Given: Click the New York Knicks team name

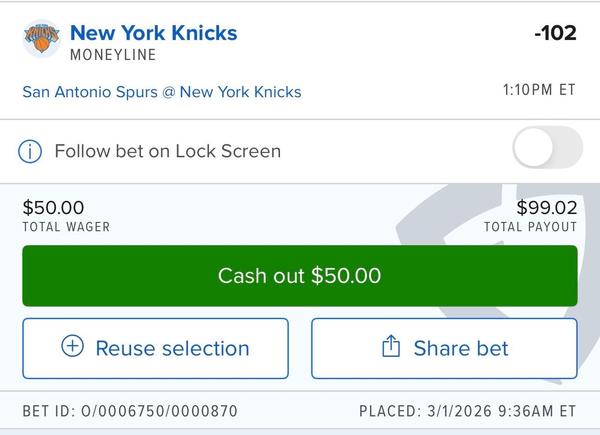Looking at the screenshot, I should [153, 32].
